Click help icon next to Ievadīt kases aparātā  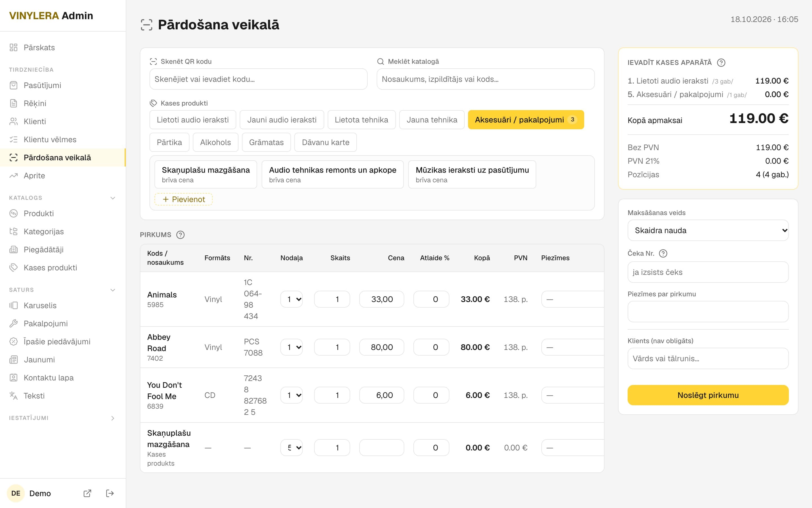(721, 62)
